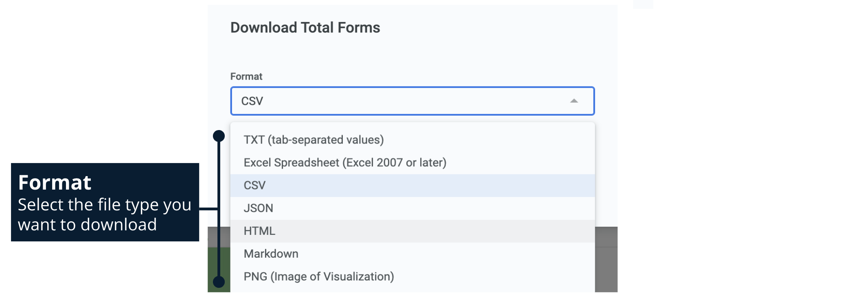
Task: Choose the HTML format option
Action: pos(259,231)
